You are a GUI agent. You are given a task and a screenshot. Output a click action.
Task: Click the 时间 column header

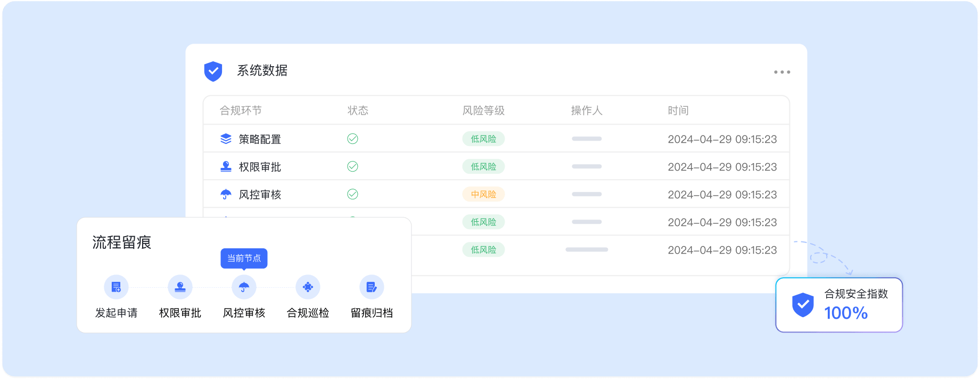pyautogui.click(x=678, y=110)
